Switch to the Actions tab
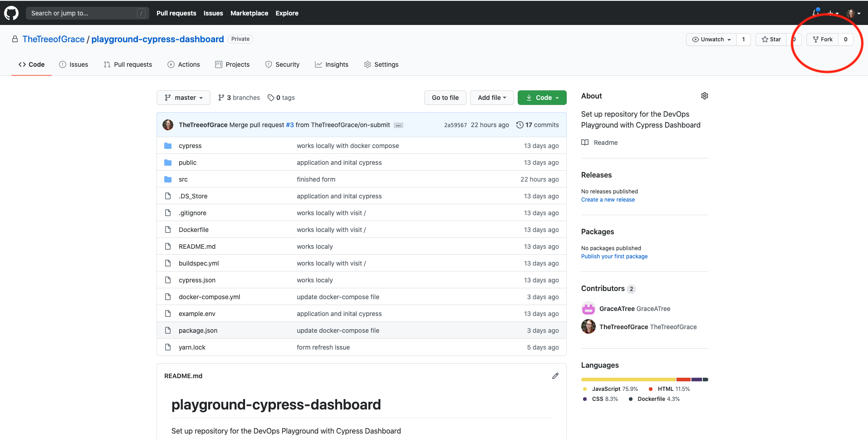868x439 pixels. (x=184, y=64)
